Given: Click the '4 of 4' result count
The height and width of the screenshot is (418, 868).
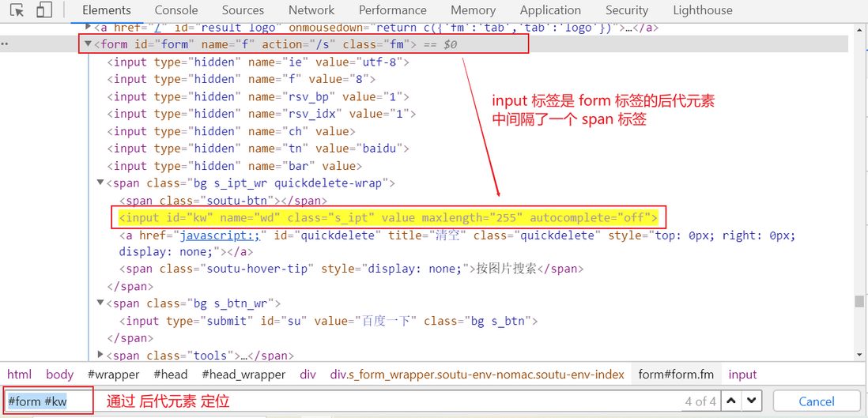Looking at the screenshot, I should coord(700,401).
